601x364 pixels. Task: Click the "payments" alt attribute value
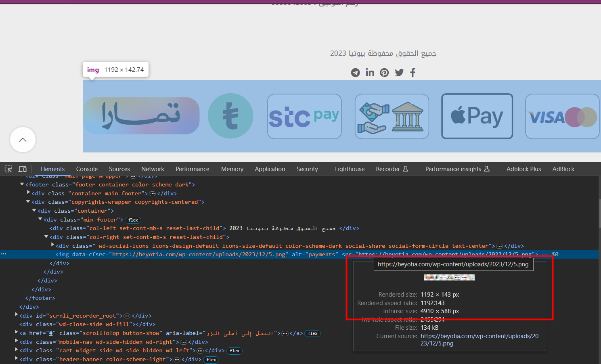pos(322,255)
